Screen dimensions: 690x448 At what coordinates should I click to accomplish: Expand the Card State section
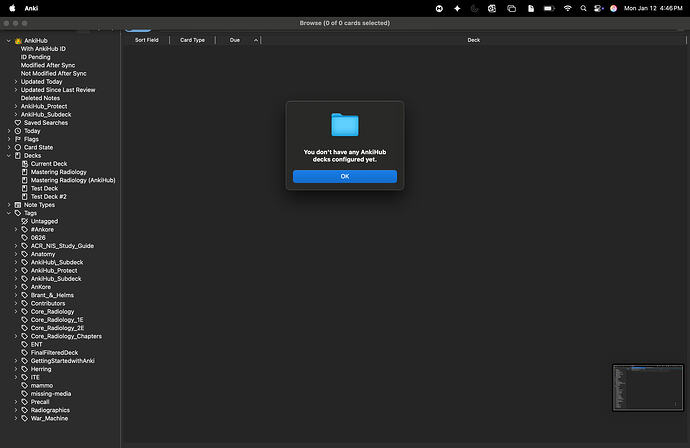[8, 147]
